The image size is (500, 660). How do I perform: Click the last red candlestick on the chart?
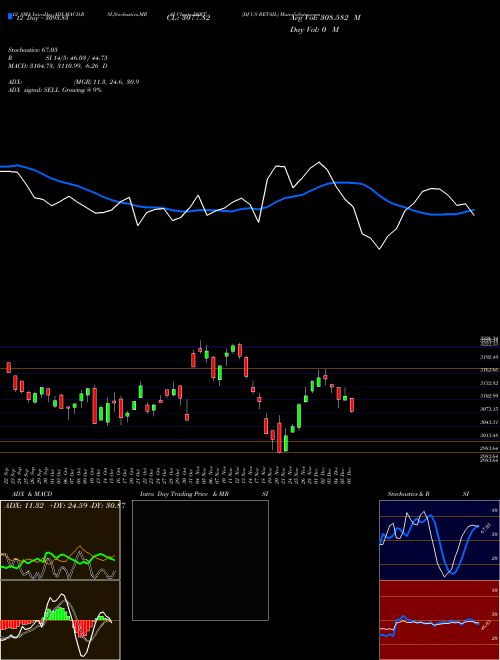point(352,405)
